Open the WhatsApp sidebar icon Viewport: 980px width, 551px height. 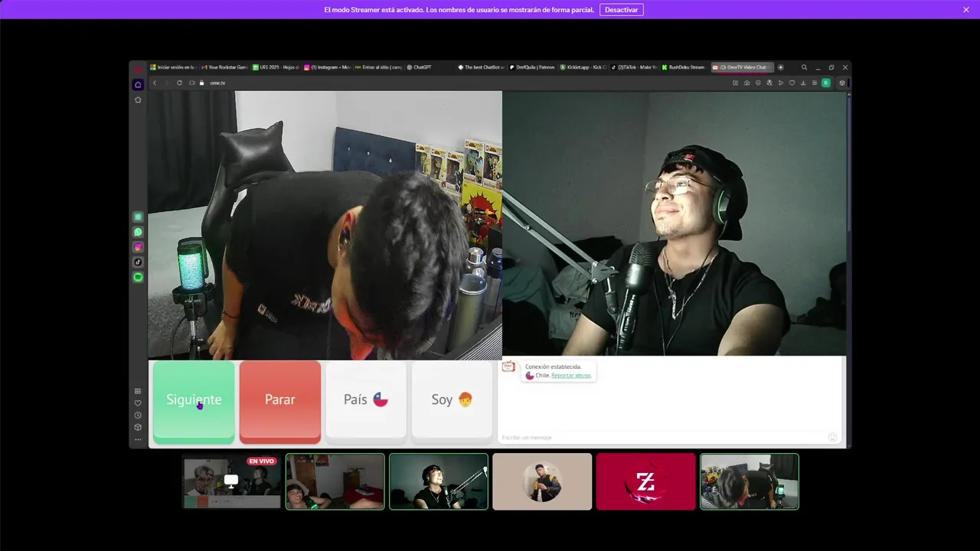pos(138,232)
